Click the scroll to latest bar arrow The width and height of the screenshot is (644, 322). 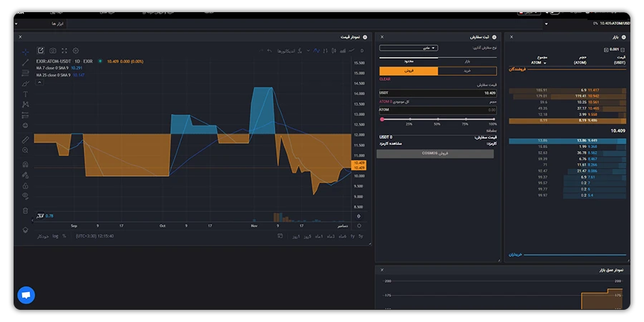pos(359,216)
